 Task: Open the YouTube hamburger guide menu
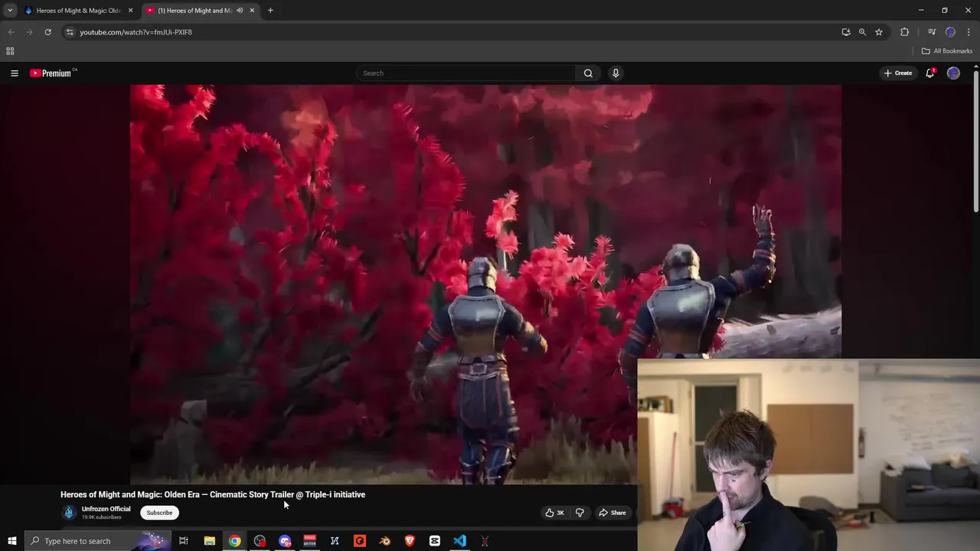(14, 73)
